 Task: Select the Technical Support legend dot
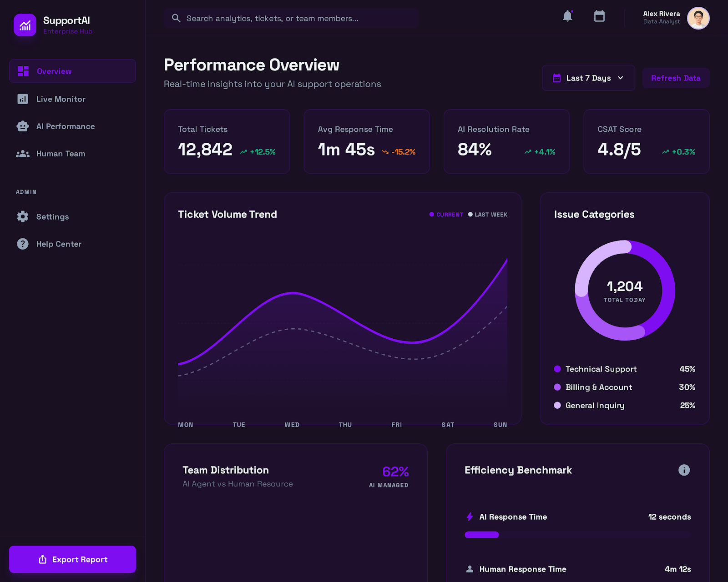[557, 369]
